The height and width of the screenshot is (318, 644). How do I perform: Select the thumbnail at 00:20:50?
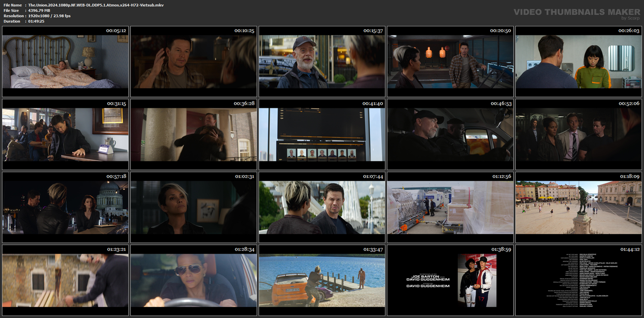pos(450,61)
